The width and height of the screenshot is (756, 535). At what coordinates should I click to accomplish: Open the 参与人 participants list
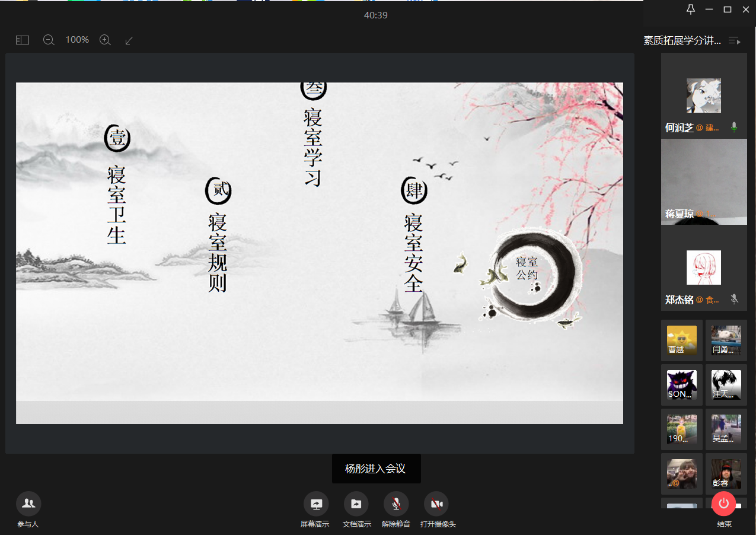click(x=28, y=504)
